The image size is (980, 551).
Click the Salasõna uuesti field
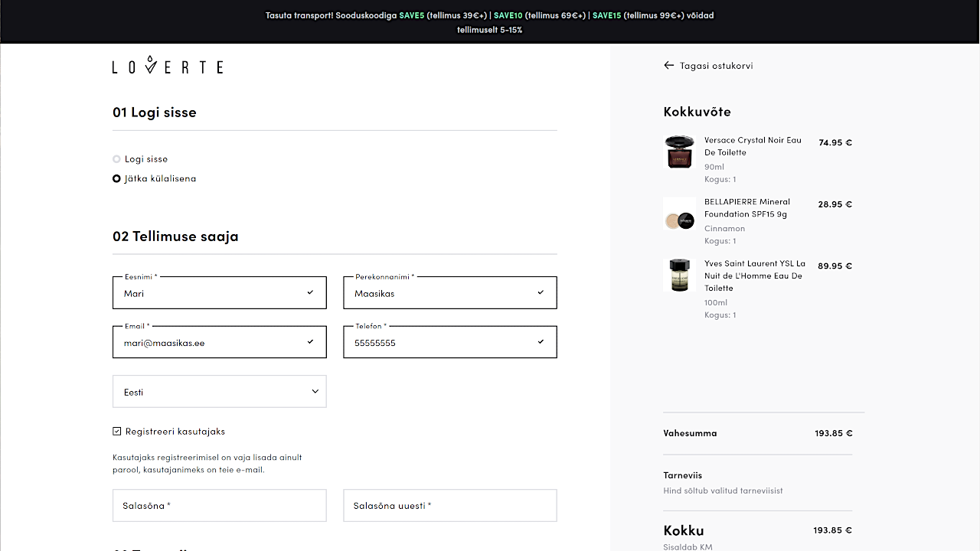pos(450,506)
